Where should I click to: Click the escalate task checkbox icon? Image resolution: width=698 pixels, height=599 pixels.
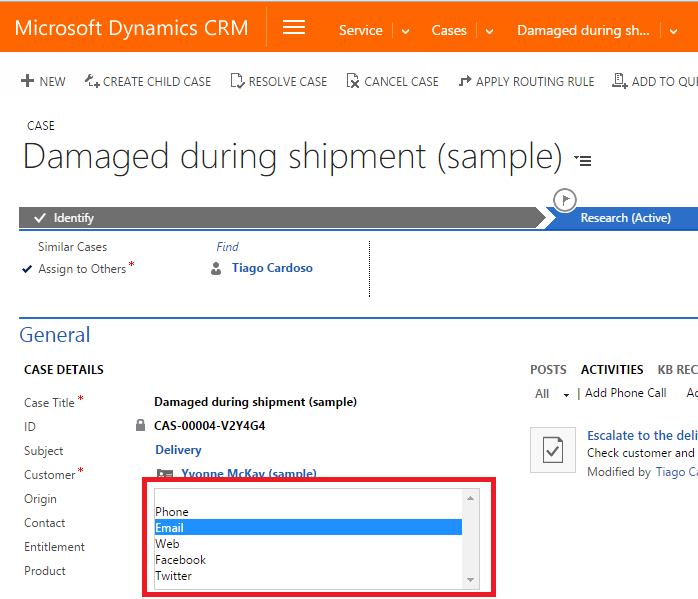552,451
